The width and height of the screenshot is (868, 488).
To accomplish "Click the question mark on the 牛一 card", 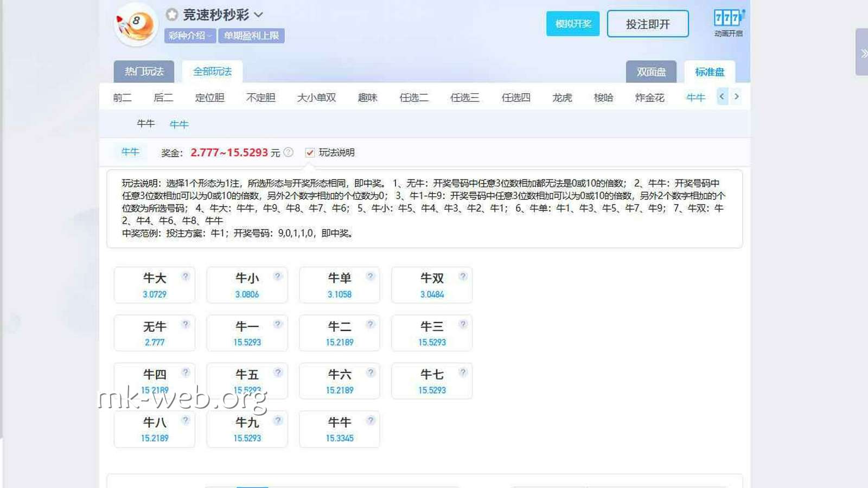I will (x=278, y=324).
